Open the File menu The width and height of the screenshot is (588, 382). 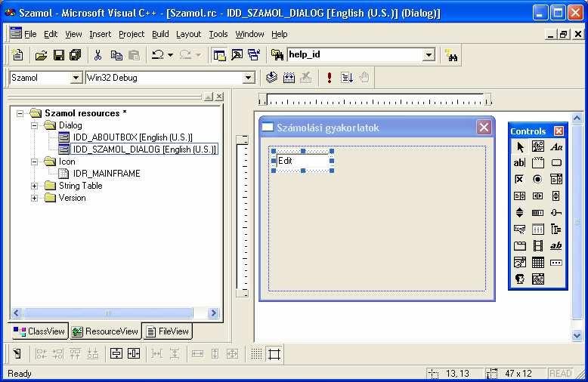tap(30, 34)
